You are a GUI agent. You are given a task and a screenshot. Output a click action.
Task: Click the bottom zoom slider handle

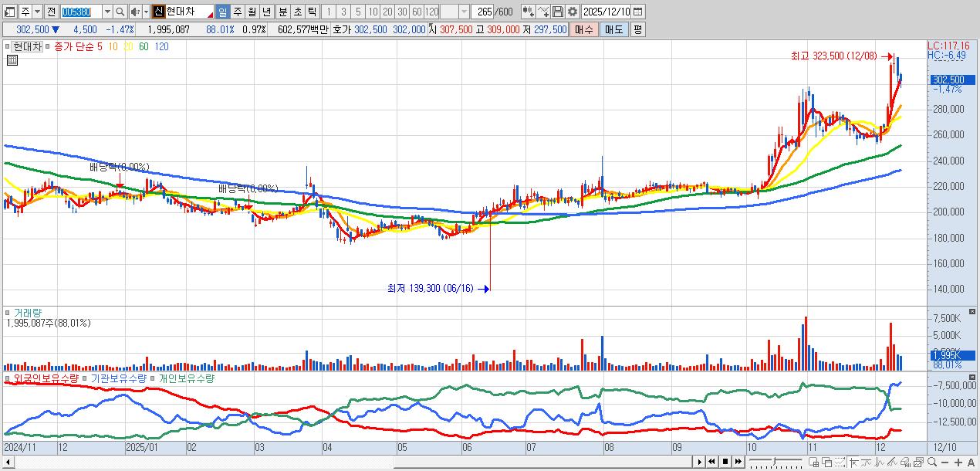[774, 462]
